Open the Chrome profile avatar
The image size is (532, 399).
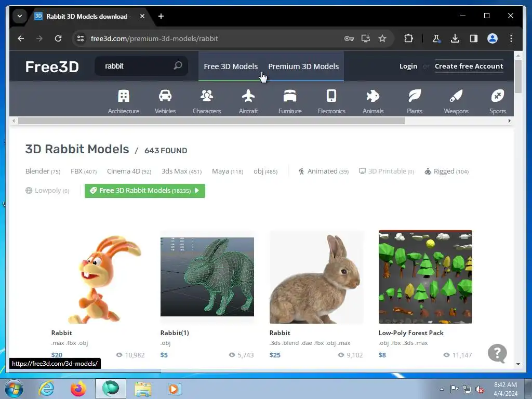point(493,38)
